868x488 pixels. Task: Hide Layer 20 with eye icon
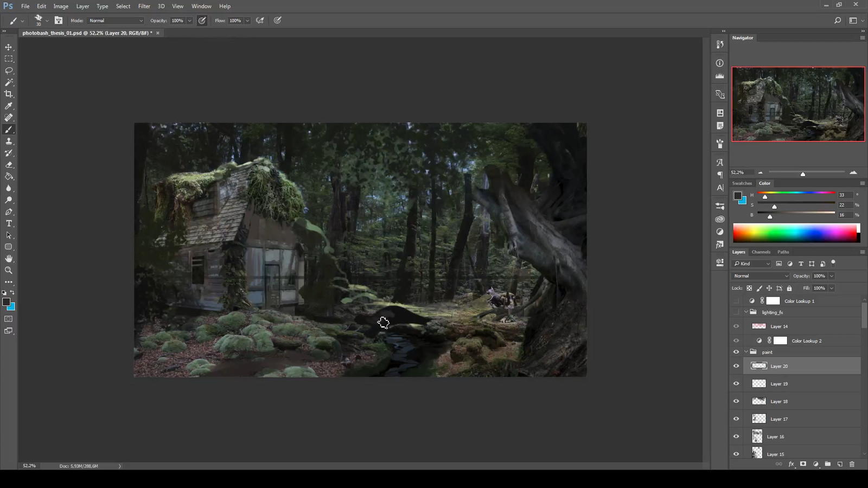(x=736, y=366)
